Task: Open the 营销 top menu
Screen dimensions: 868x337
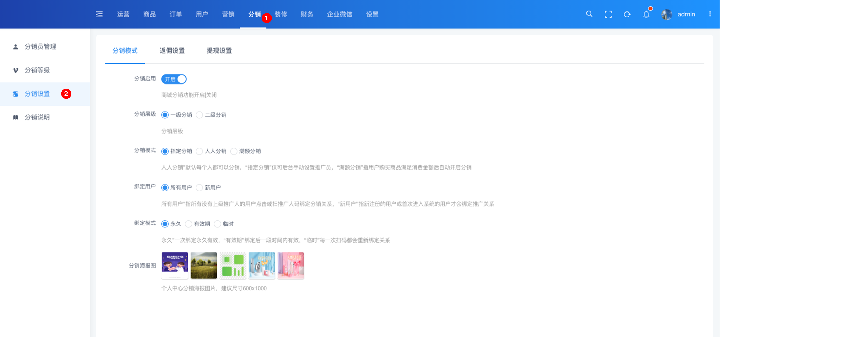Action: coord(228,14)
